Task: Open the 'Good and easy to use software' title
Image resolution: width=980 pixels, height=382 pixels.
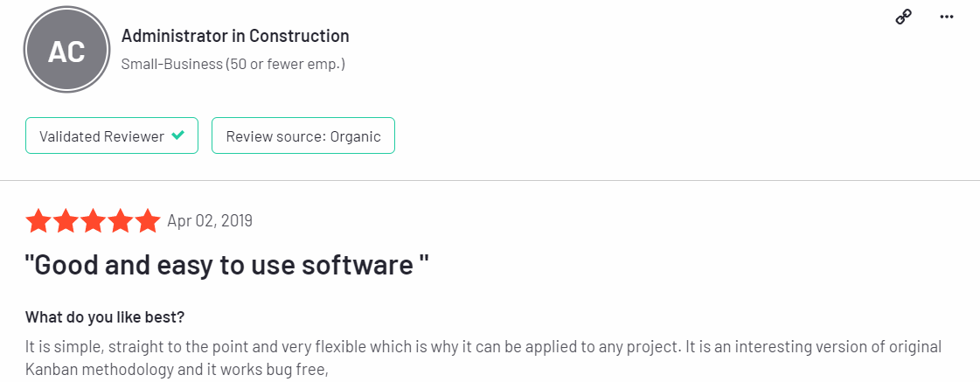Action: pos(227,265)
